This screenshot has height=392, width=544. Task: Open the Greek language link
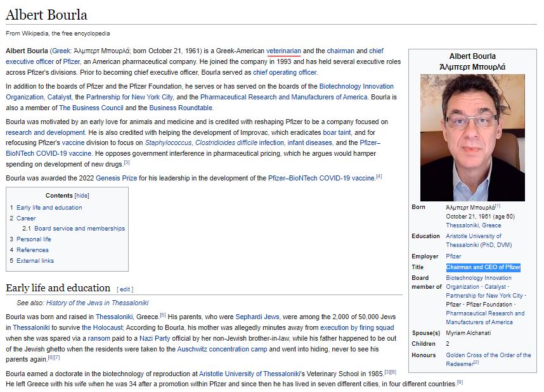click(x=61, y=51)
